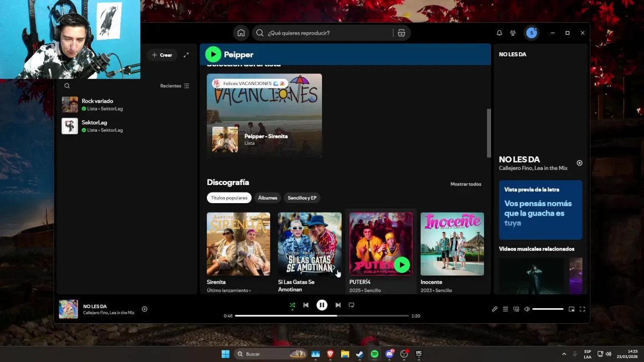
Task: Adjust the volume slider
Action: 548,309
